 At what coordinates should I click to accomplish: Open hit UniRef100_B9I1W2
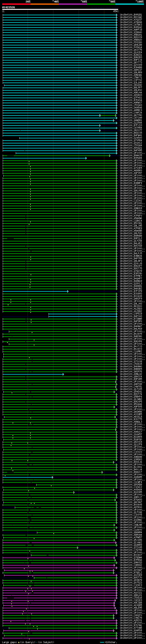coord(131,17)
